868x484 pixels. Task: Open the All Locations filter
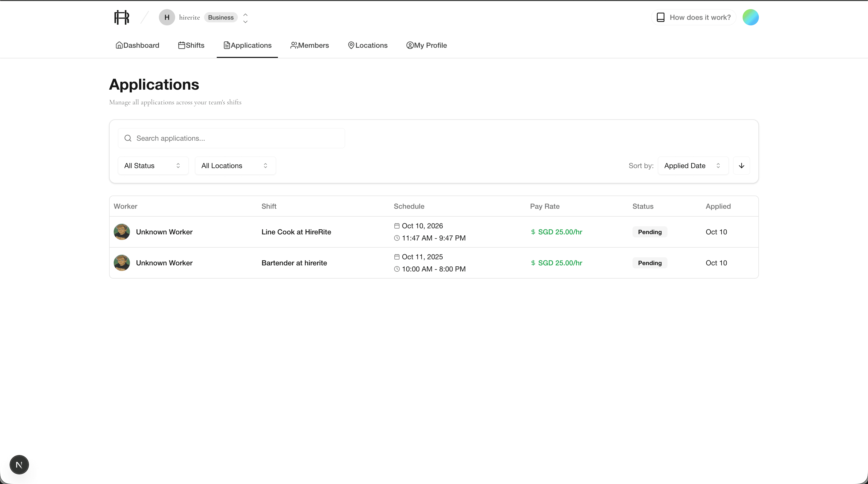point(235,166)
